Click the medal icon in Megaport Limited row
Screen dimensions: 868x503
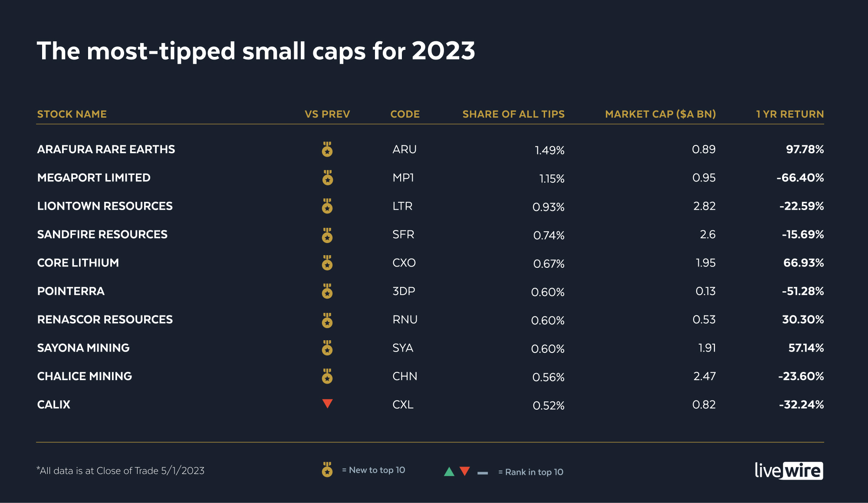click(328, 178)
